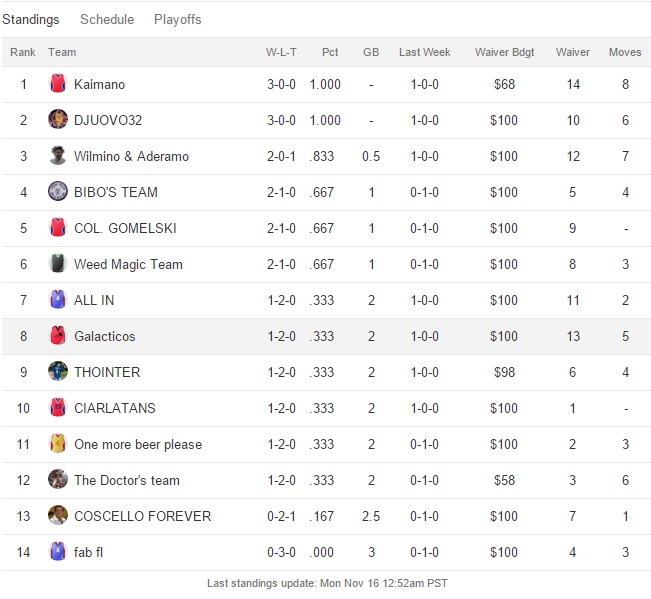Viewport: 651px width, 599px height.
Task: Open the Playoffs tab
Action: [x=177, y=20]
